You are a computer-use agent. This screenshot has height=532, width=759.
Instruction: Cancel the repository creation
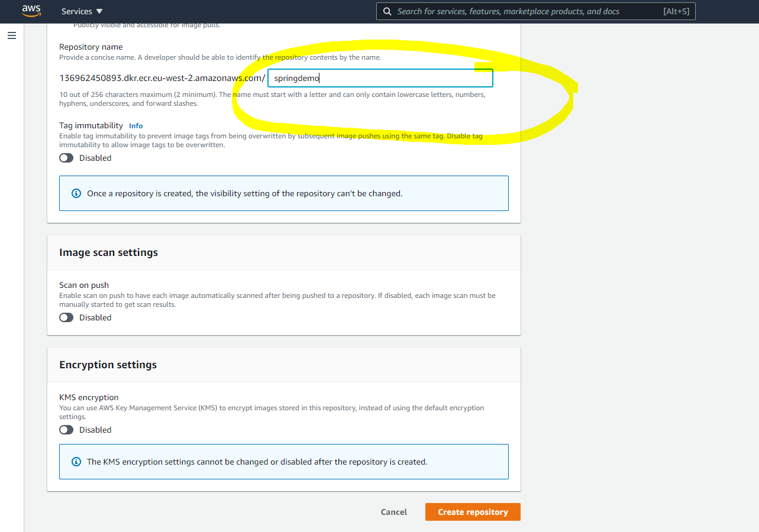pyautogui.click(x=394, y=512)
